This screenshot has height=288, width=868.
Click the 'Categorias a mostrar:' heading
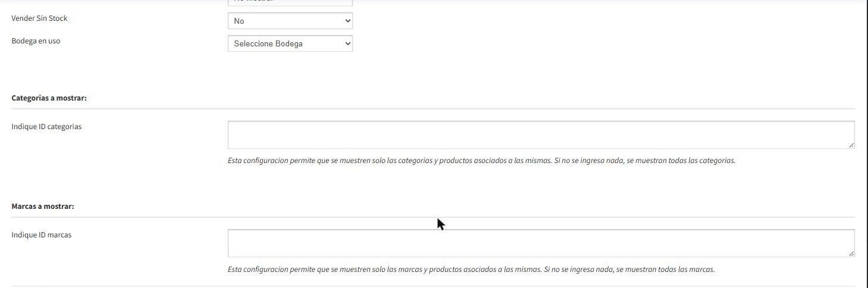49,98
